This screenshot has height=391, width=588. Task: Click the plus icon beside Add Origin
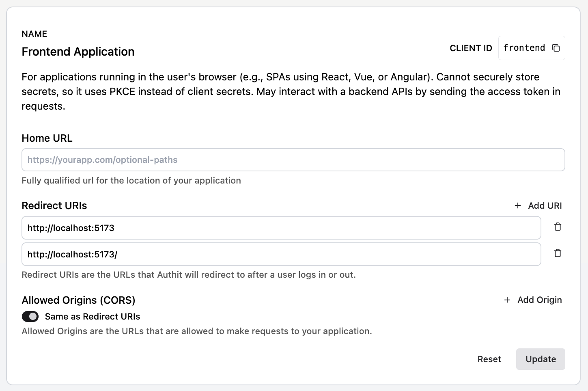[x=507, y=300]
